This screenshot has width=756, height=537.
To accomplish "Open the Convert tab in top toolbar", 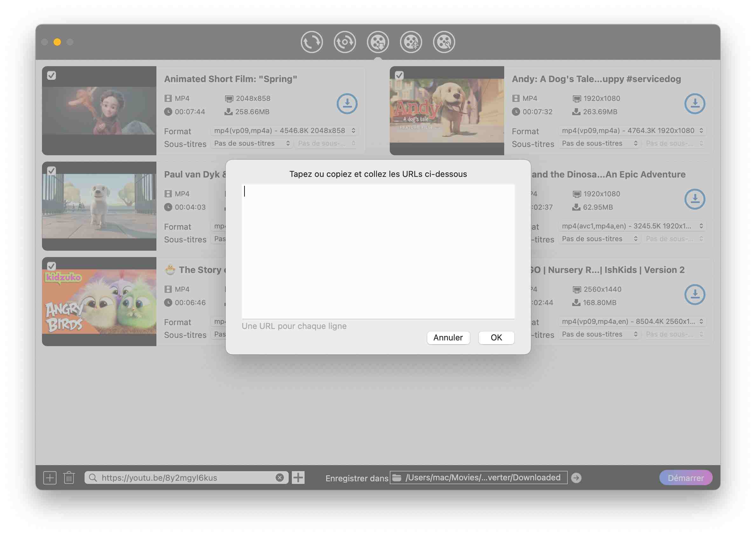I will coord(312,42).
